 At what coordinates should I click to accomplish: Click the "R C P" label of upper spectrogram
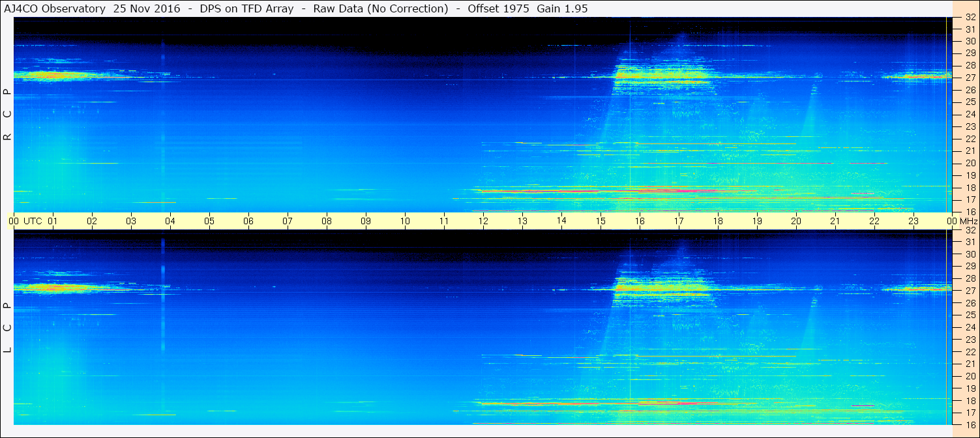7,115
